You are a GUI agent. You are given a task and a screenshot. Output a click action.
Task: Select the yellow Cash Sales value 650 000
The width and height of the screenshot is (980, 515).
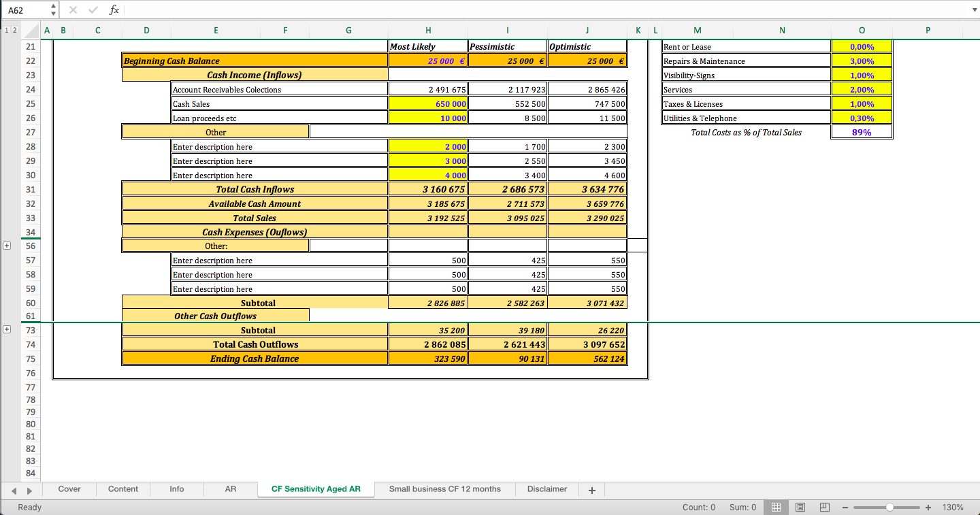[x=427, y=103]
